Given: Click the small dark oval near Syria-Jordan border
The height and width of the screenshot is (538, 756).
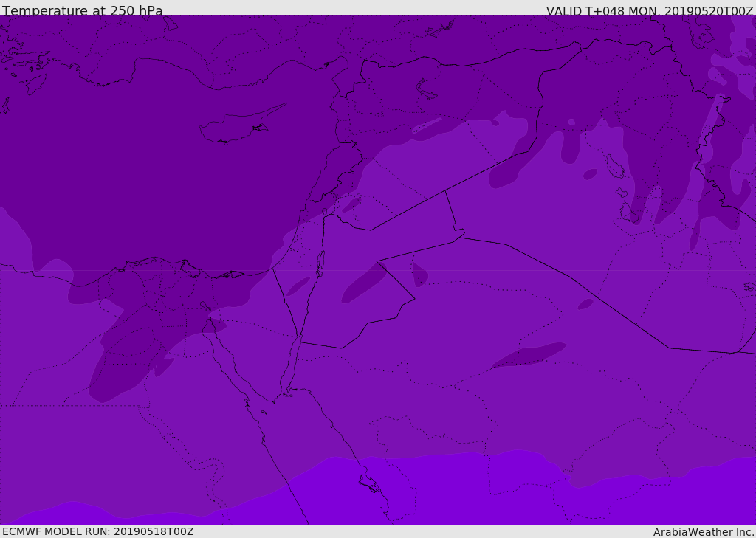Looking at the screenshot, I should click(x=351, y=204).
